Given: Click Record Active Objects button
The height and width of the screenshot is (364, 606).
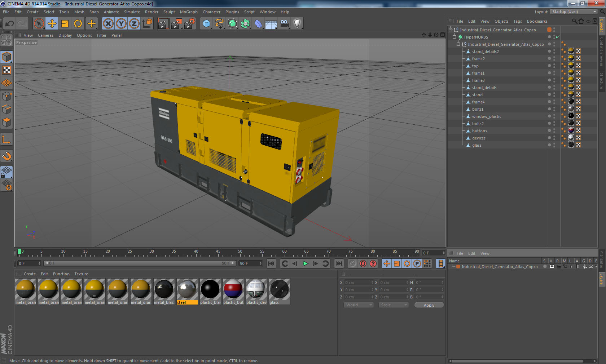Looking at the screenshot, I should (353, 263).
